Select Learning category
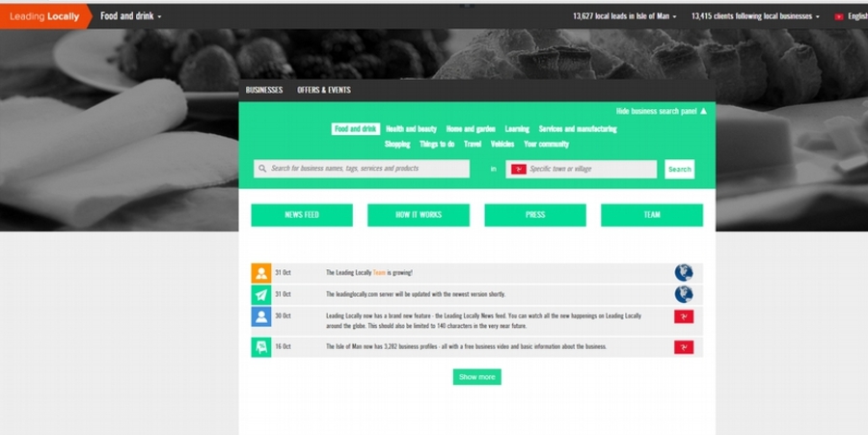Screen dimensions: 868x435 (517, 129)
